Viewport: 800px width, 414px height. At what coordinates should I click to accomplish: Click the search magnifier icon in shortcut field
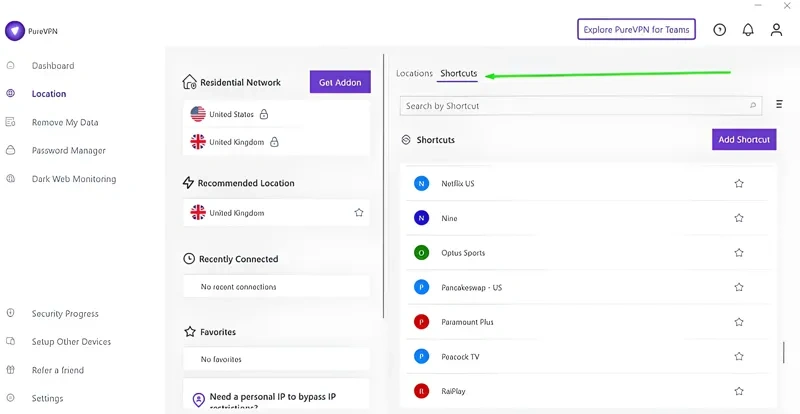pyautogui.click(x=753, y=106)
